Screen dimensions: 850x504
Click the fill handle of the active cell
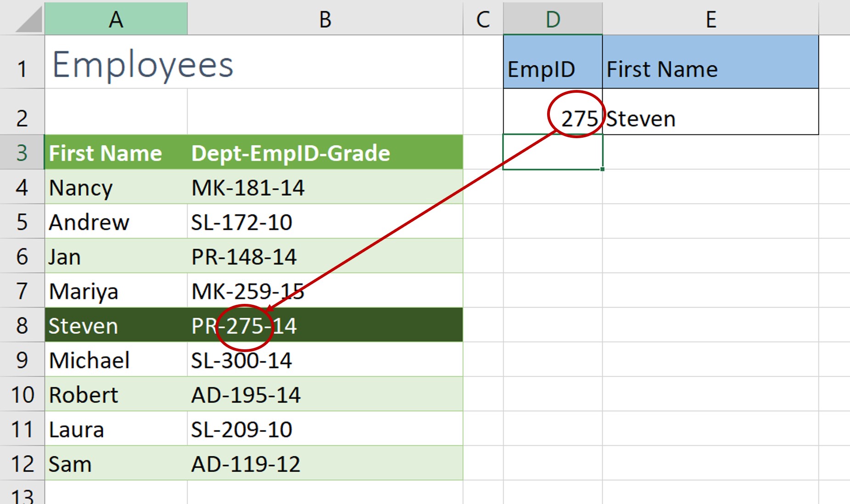pyautogui.click(x=602, y=169)
